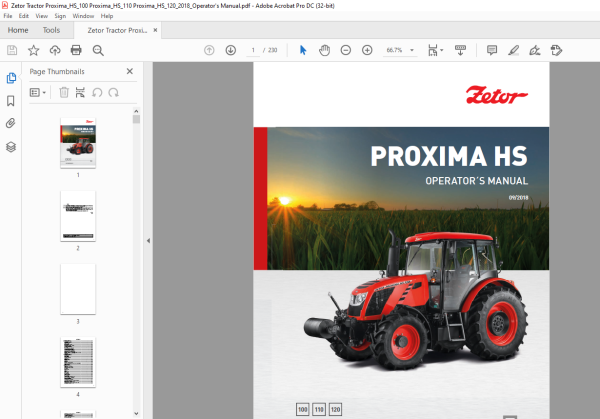This screenshot has width=600, height=419.
Task: Open thumbnail options dropdown menu
Action: (38, 92)
